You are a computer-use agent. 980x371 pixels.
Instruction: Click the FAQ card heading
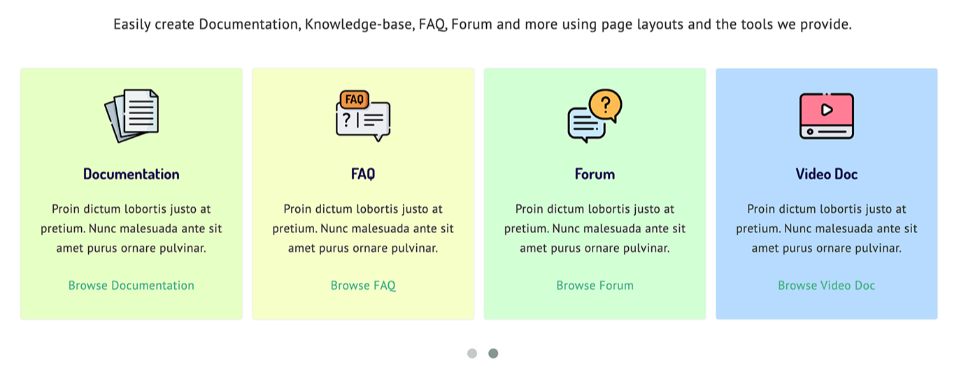pos(363,174)
